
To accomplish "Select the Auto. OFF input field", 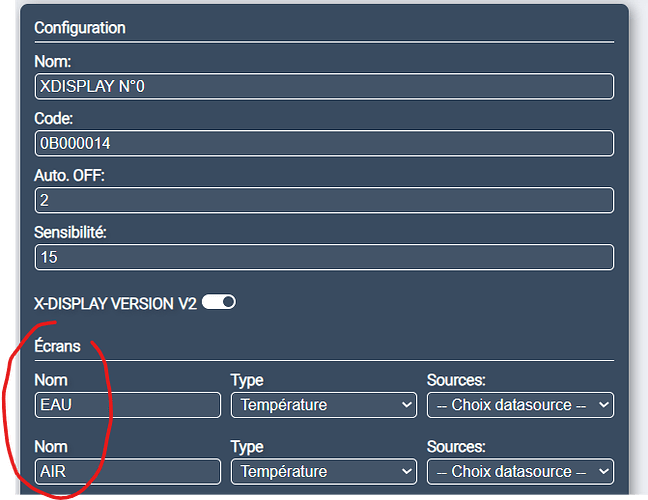I will click(x=323, y=200).
